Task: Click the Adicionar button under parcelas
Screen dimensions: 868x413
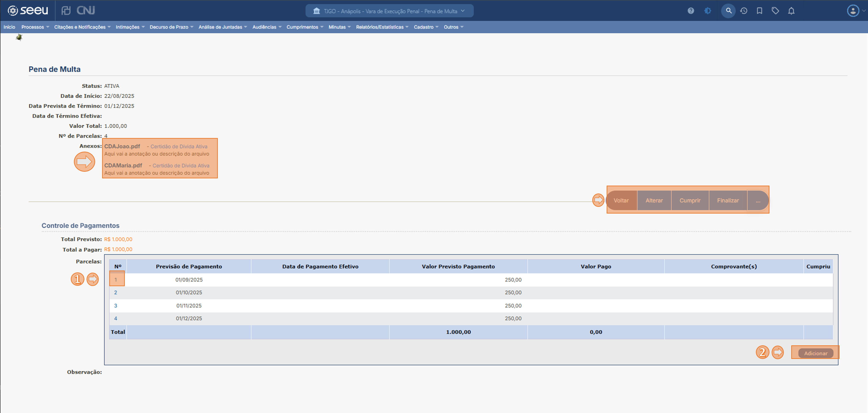Action: (815, 353)
